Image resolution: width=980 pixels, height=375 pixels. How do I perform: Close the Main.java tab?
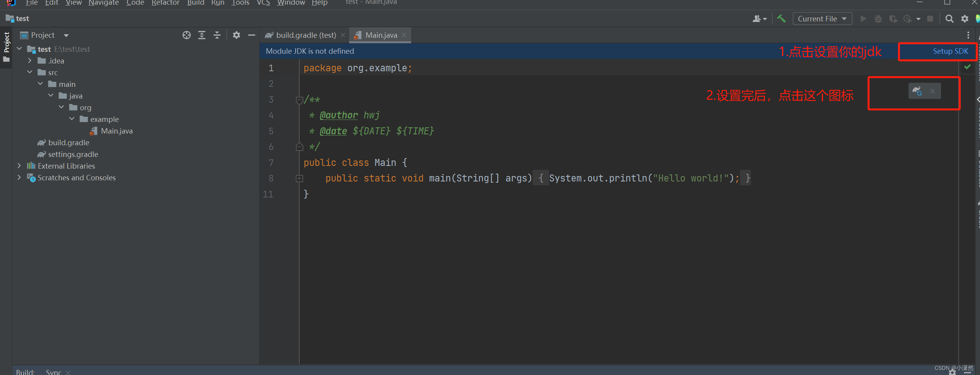(x=404, y=35)
